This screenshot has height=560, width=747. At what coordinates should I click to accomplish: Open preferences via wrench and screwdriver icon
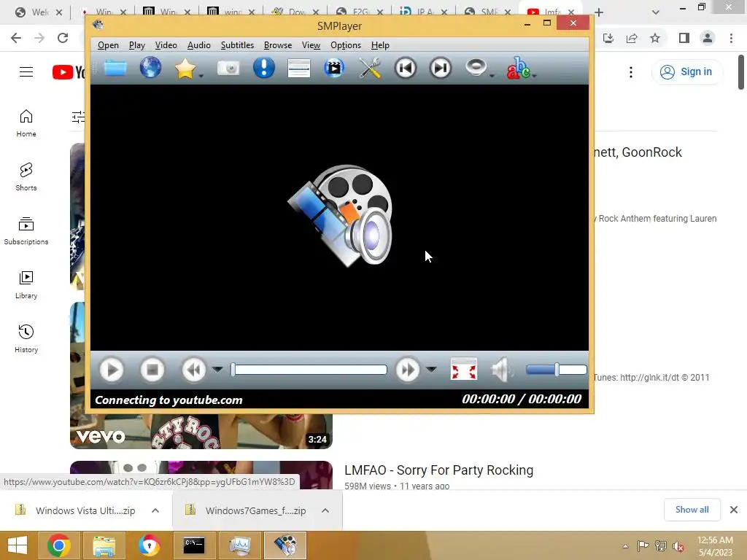click(370, 68)
